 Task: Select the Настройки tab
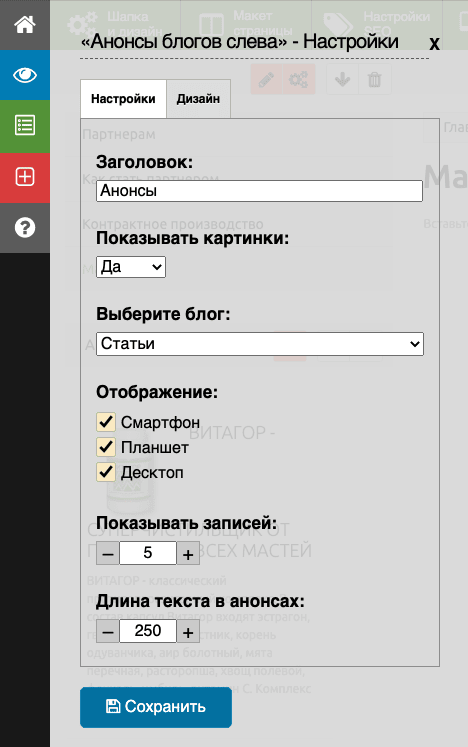coord(123,99)
